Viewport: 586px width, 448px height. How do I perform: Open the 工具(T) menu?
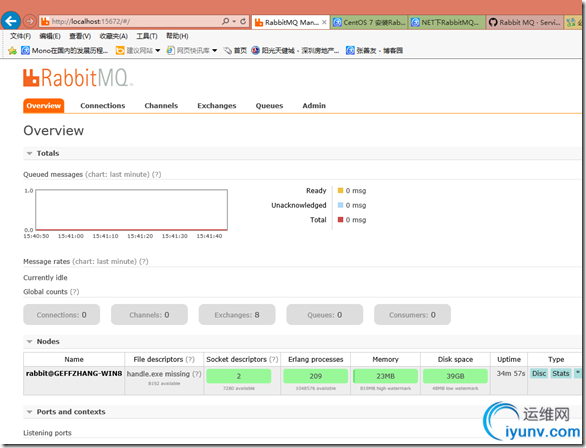click(x=146, y=36)
